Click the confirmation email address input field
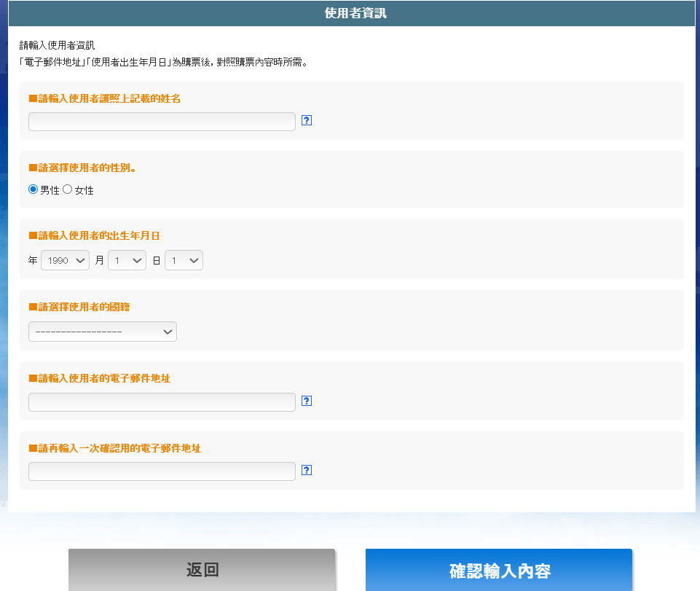The width and height of the screenshot is (700, 591). click(162, 471)
